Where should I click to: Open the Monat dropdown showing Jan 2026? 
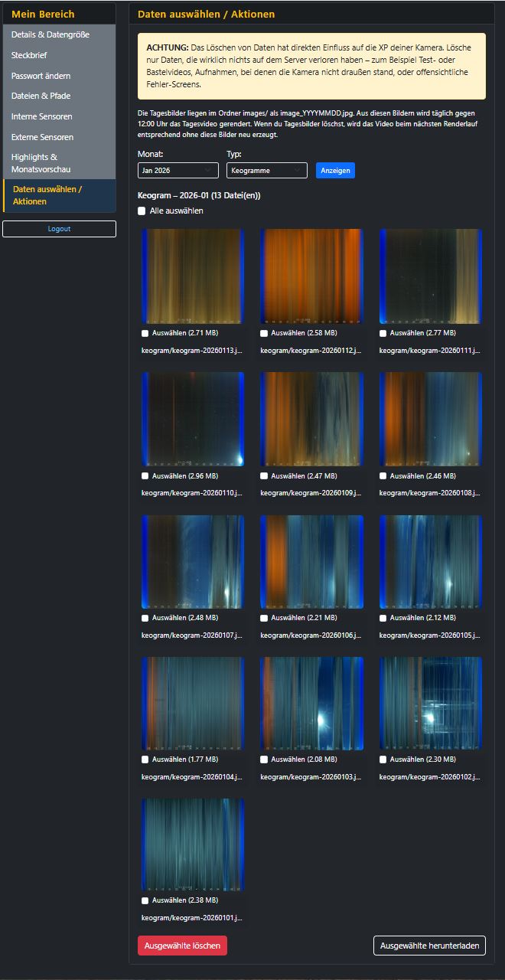pos(178,170)
